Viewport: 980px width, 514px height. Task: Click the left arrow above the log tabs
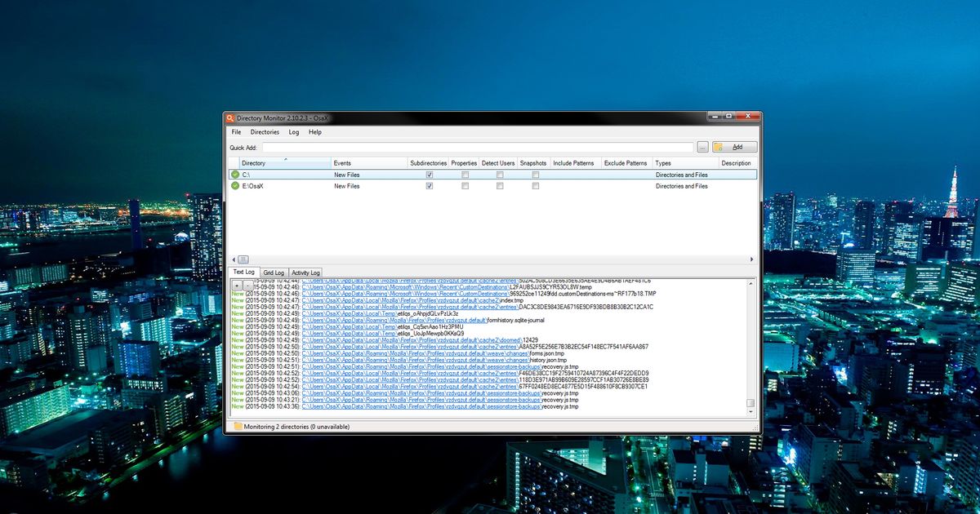pos(234,260)
